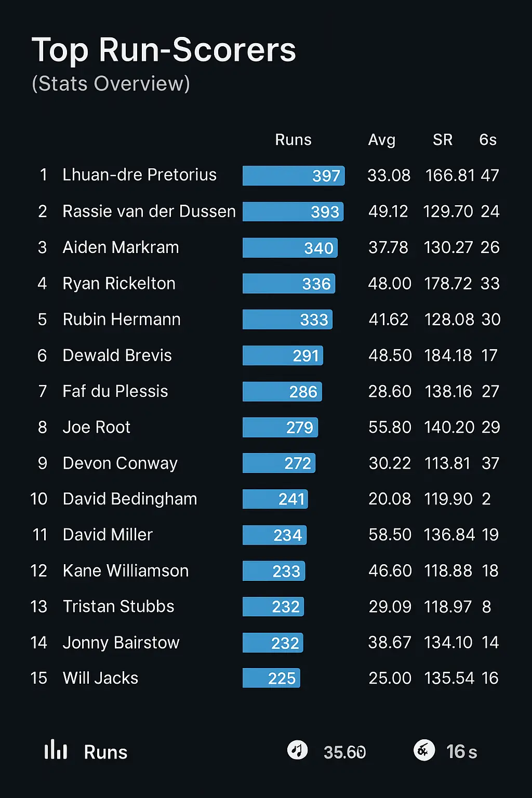532x798 pixels.
Task: Open David Miller's player entry
Action: tap(108, 535)
